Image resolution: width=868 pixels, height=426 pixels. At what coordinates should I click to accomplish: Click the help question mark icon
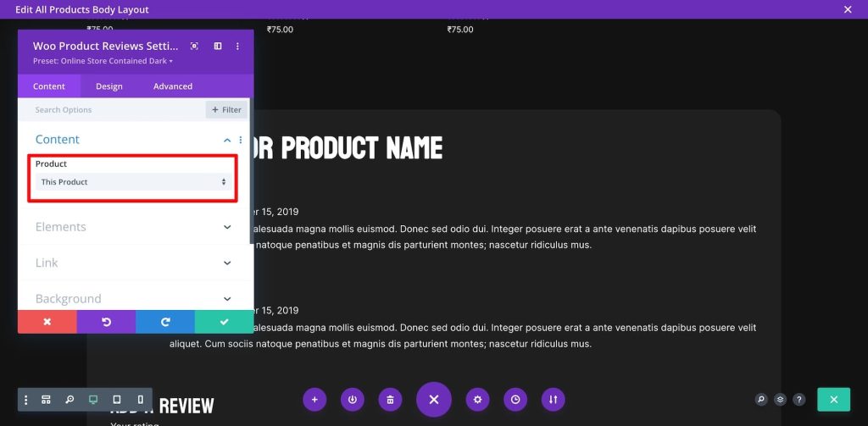(x=798, y=400)
